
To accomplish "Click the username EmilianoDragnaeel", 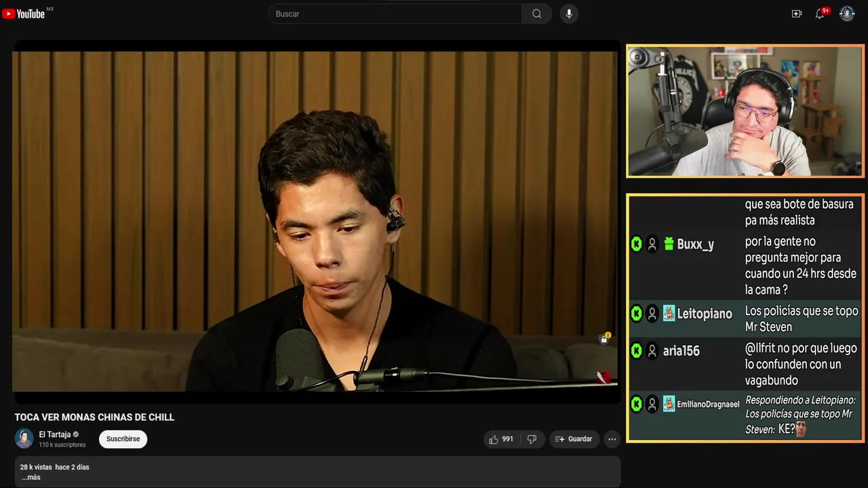I will pos(708,404).
